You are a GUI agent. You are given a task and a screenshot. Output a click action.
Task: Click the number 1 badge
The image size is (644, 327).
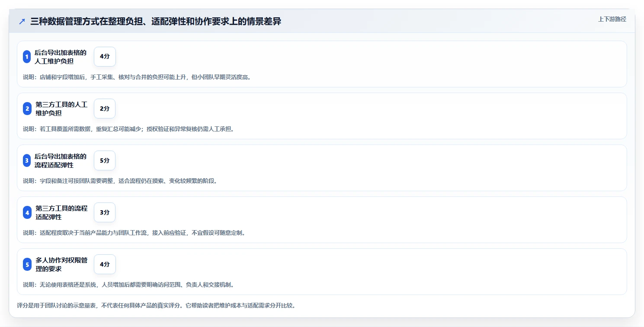[x=27, y=57]
